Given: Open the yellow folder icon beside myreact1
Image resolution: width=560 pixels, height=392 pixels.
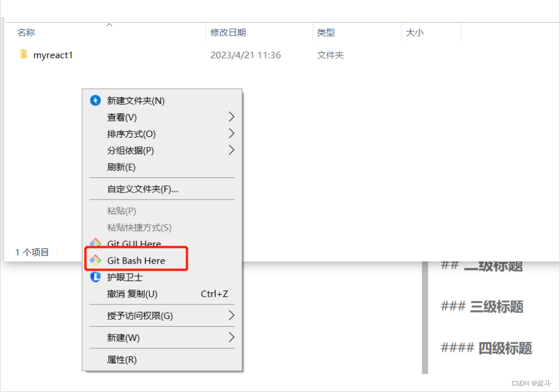Looking at the screenshot, I should coord(23,54).
